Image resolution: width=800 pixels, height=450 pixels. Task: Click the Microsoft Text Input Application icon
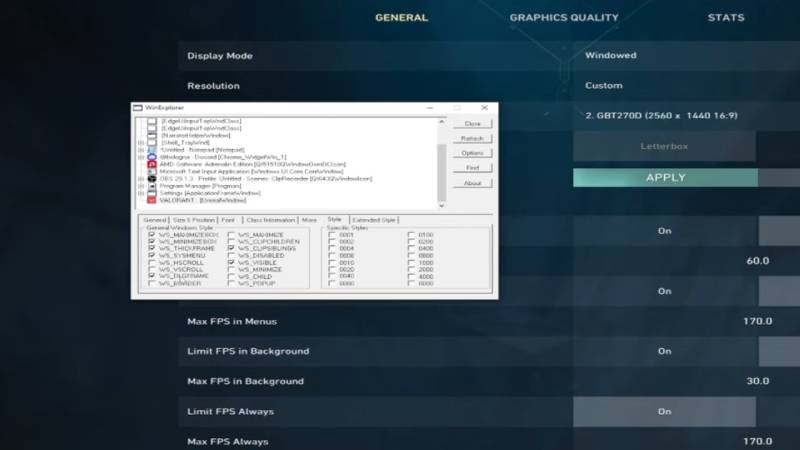pos(152,171)
